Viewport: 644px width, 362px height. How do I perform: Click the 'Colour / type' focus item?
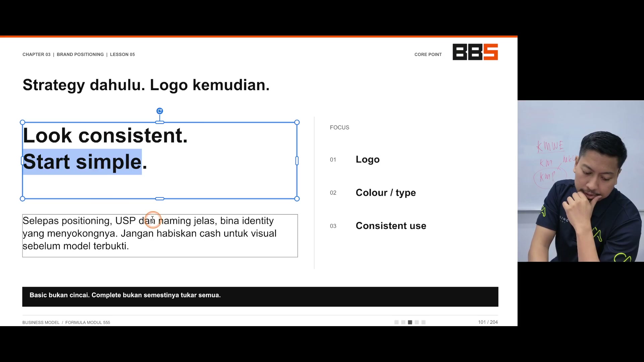(386, 193)
